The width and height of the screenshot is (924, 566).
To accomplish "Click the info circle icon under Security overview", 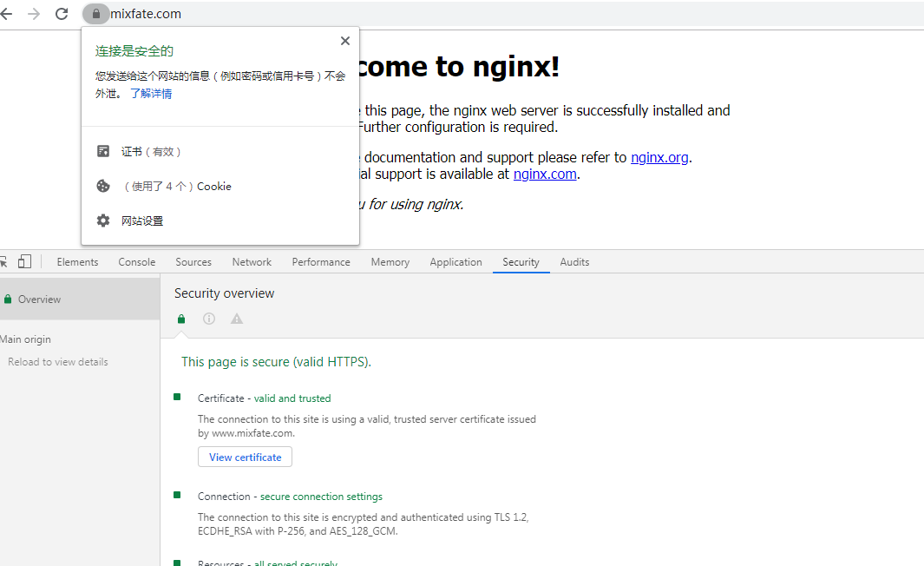I will pyautogui.click(x=209, y=319).
